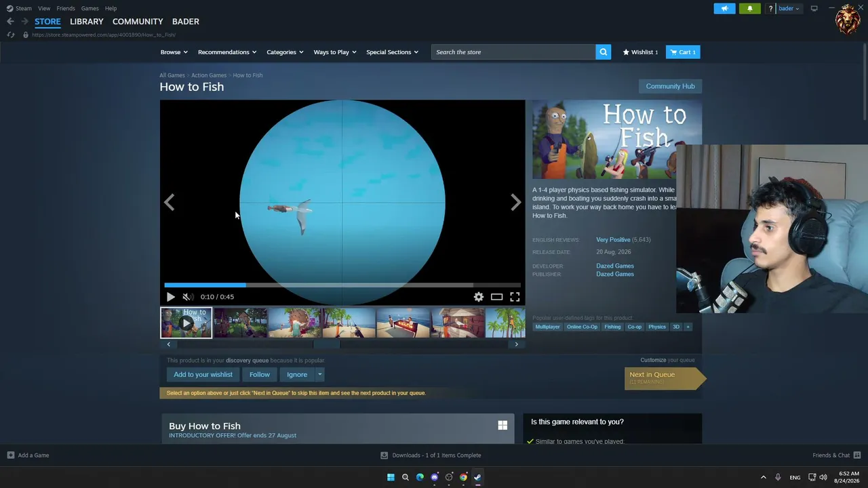Open the Friends menu

coord(66,8)
